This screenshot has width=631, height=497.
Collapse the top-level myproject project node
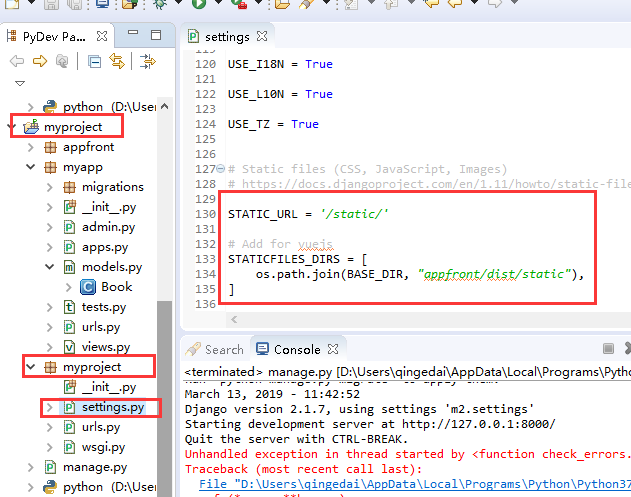coord(11,127)
